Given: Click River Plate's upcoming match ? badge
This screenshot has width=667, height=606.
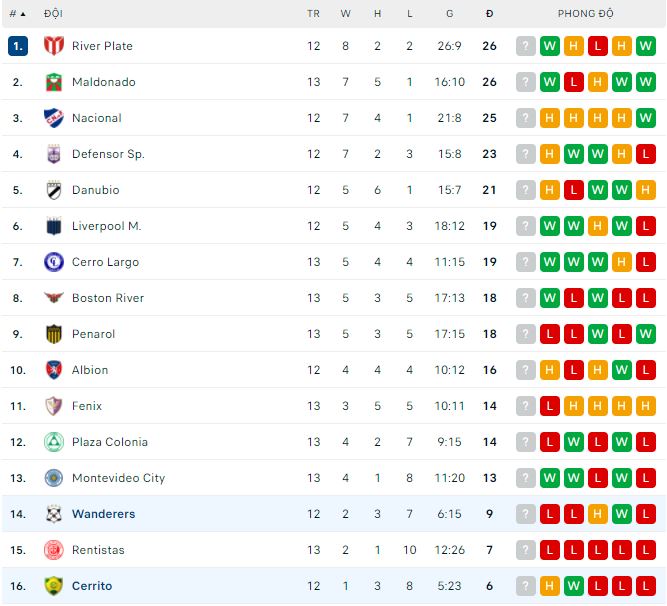Looking at the screenshot, I should (x=526, y=46).
